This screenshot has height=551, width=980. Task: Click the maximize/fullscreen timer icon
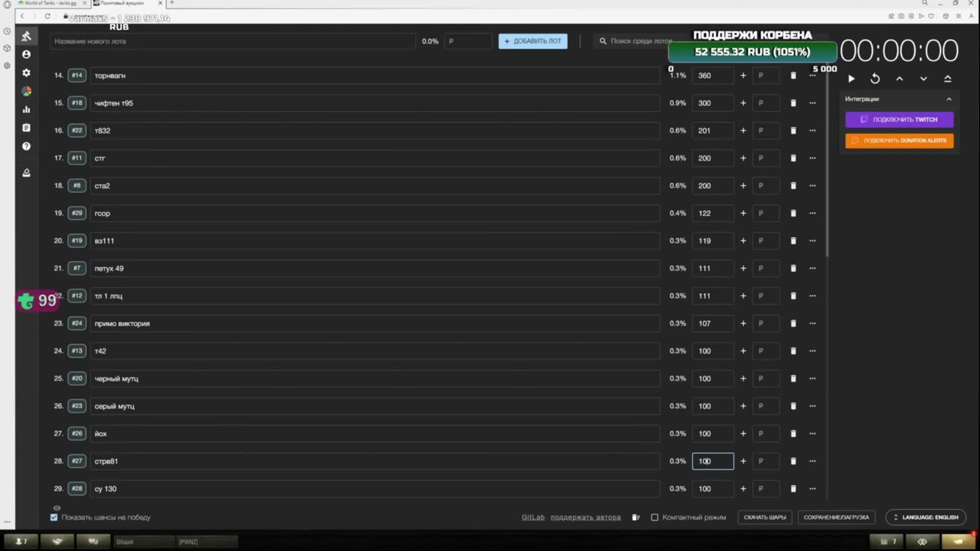(x=948, y=79)
